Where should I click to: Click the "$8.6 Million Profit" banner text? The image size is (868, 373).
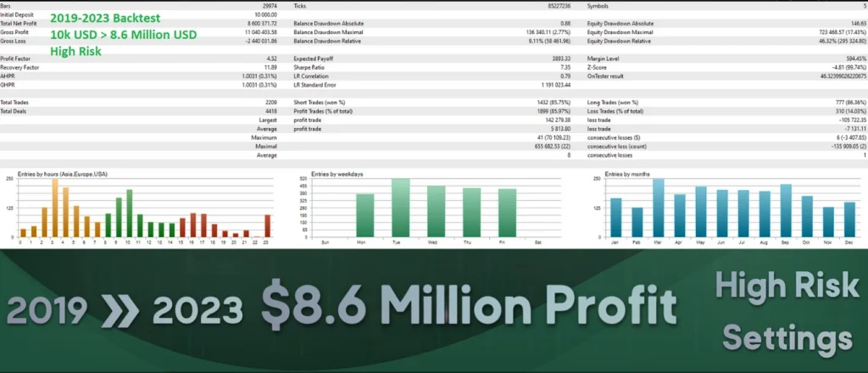(x=469, y=305)
